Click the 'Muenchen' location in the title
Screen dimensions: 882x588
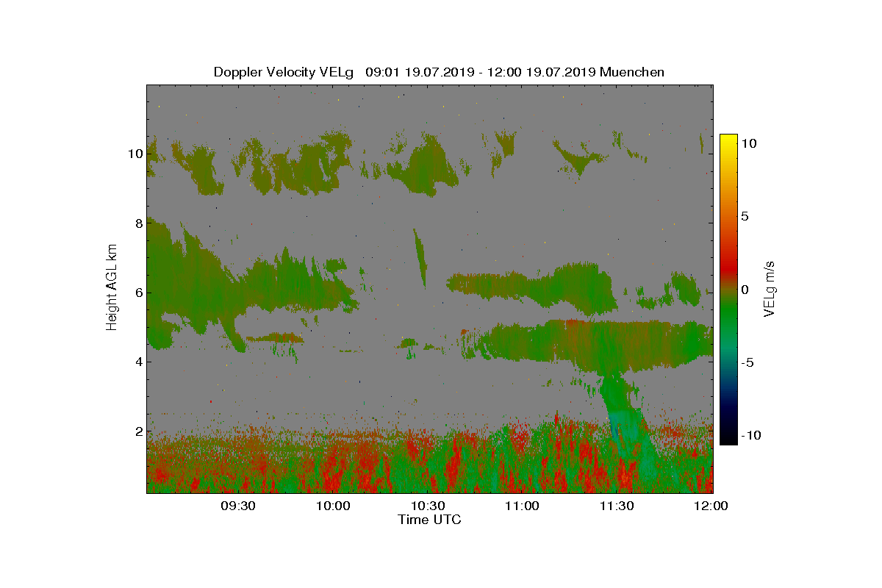(632, 72)
